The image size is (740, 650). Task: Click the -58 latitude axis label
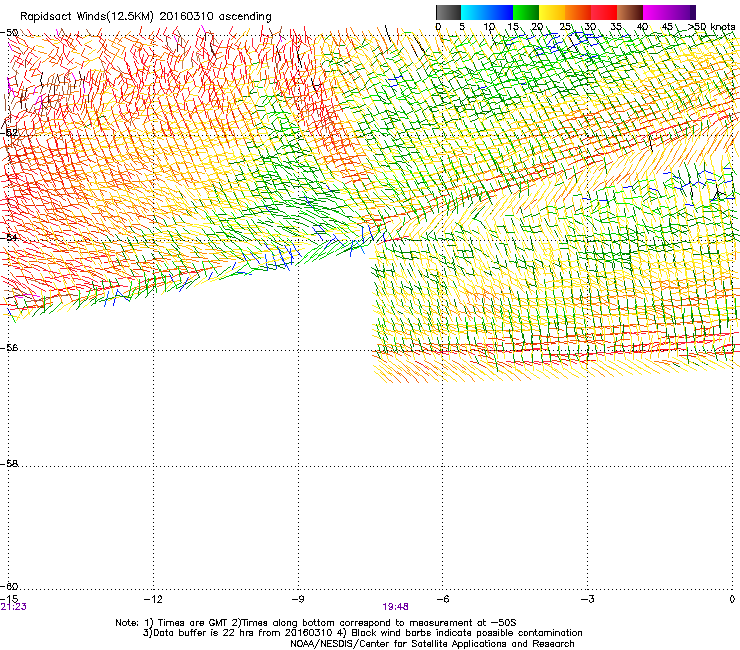10,464
